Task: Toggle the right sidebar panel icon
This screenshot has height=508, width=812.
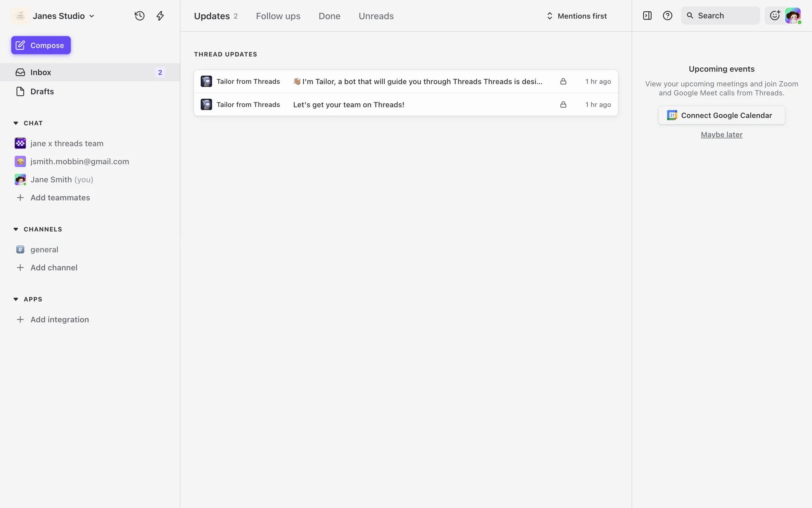Action: click(x=647, y=16)
